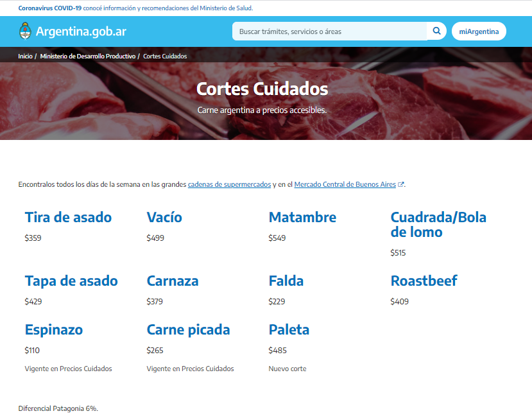This screenshot has width=532, height=418.
Task: Select the Tira de asado heading
Action: [68, 217]
